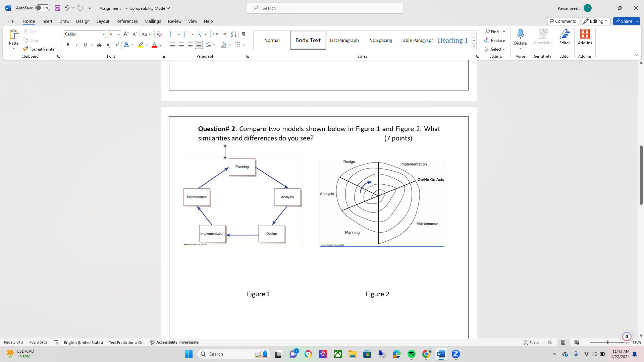Image resolution: width=644 pixels, height=362 pixels.
Task: Open the Dictate voice tool
Action: pyautogui.click(x=520, y=38)
